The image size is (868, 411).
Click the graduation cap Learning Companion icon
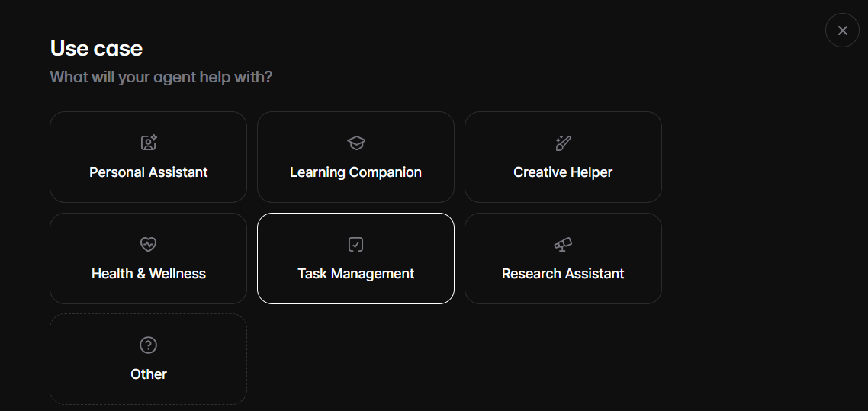pyautogui.click(x=355, y=143)
